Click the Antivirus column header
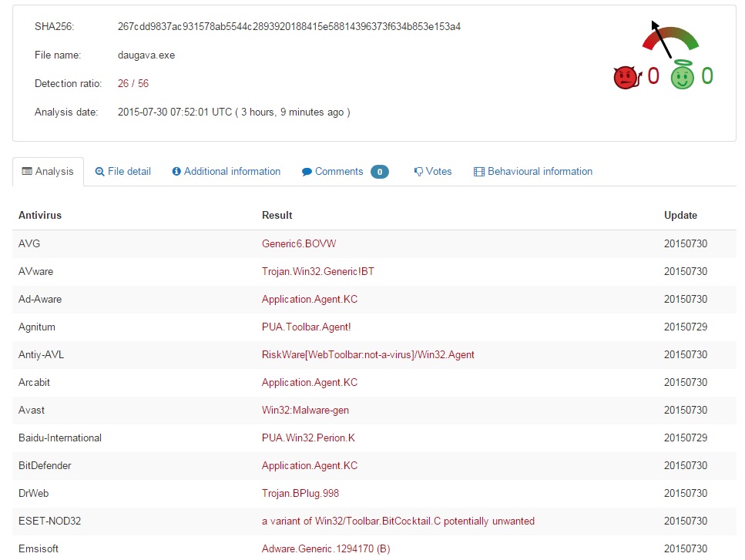Image resolution: width=745 pixels, height=560 pixels. 40,215
